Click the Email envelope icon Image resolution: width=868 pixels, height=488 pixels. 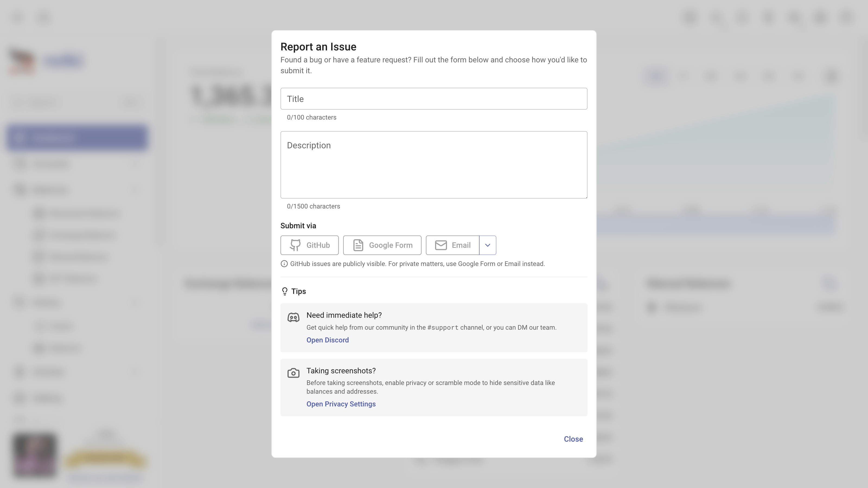(x=441, y=245)
